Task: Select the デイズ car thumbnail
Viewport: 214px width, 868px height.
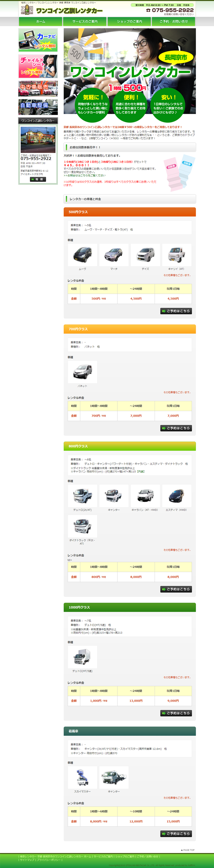Action: [x=145, y=255]
